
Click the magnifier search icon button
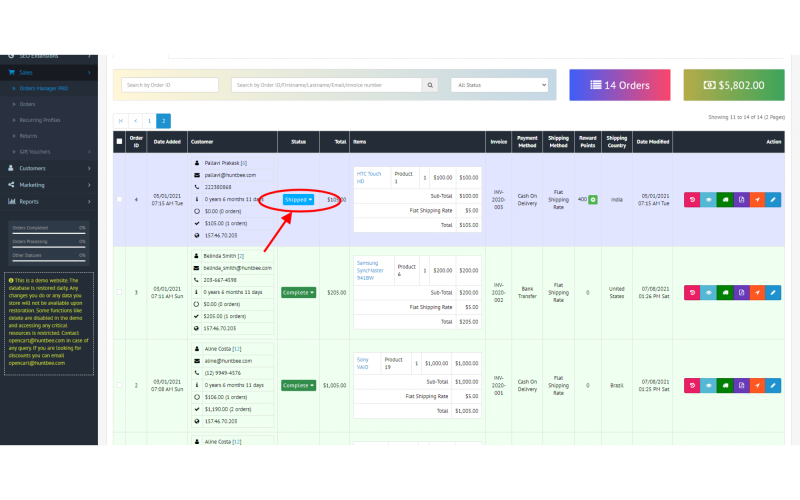click(x=430, y=85)
